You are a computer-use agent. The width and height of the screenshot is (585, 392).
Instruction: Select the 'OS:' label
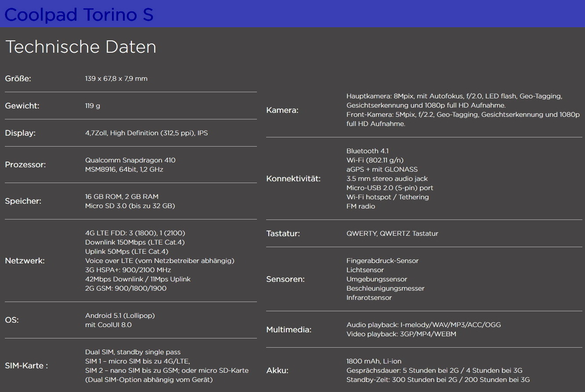tap(12, 320)
